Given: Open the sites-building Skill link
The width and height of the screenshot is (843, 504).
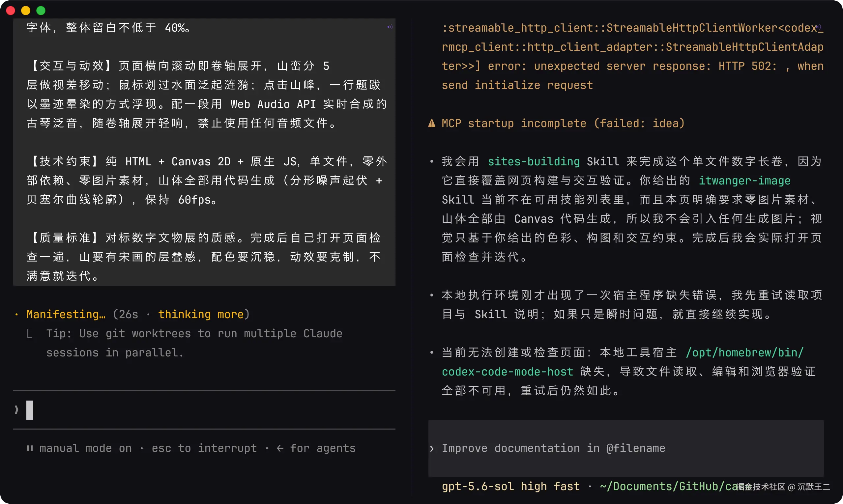Looking at the screenshot, I should click(x=534, y=162).
